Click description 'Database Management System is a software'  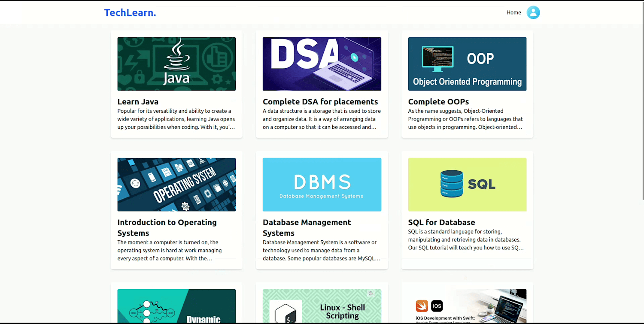[x=322, y=250]
